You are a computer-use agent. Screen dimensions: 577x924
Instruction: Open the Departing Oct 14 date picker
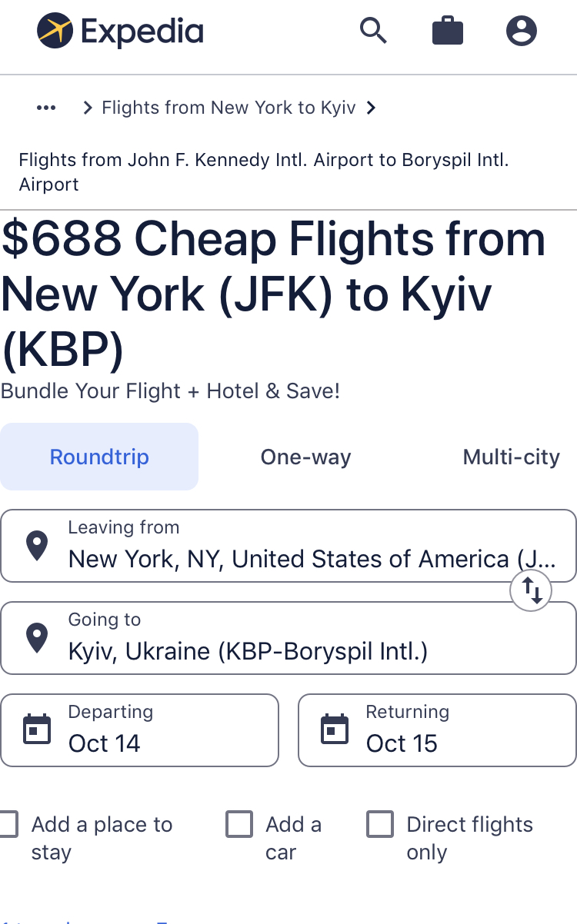click(139, 730)
